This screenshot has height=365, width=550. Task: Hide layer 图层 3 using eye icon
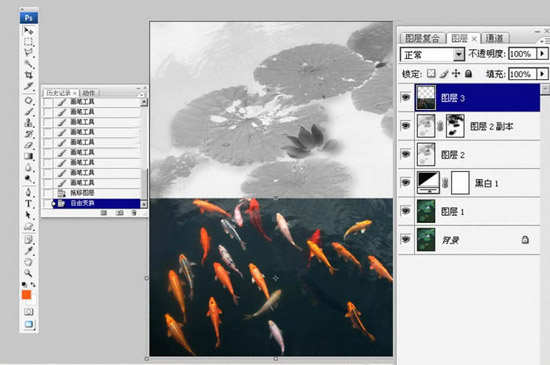tap(406, 97)
